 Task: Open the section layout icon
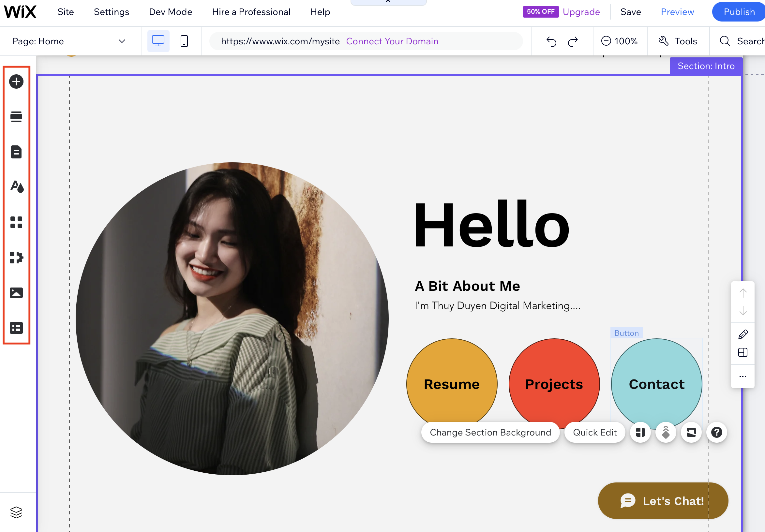[x=743, y=352]
